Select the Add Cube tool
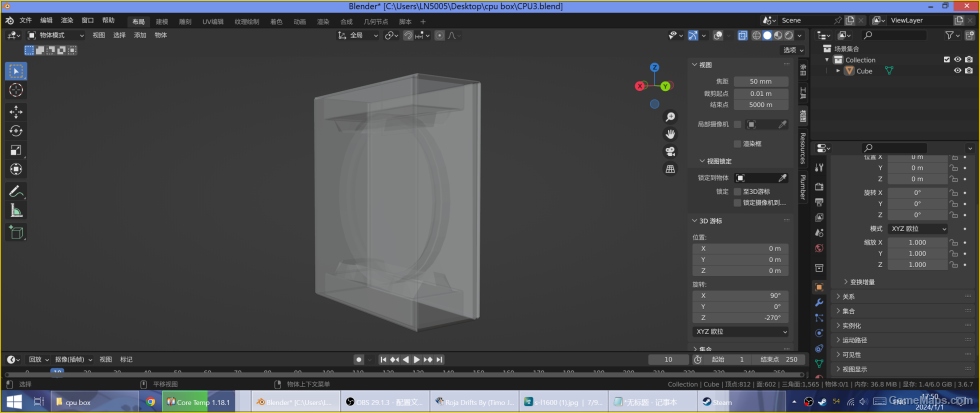The height and width of the screenshot is (413, 980). 16,233
